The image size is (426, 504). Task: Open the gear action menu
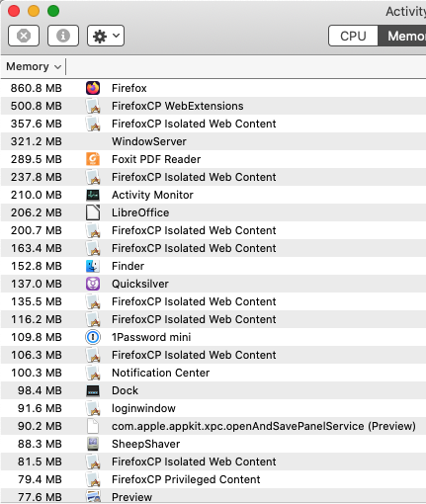[106, 36]
